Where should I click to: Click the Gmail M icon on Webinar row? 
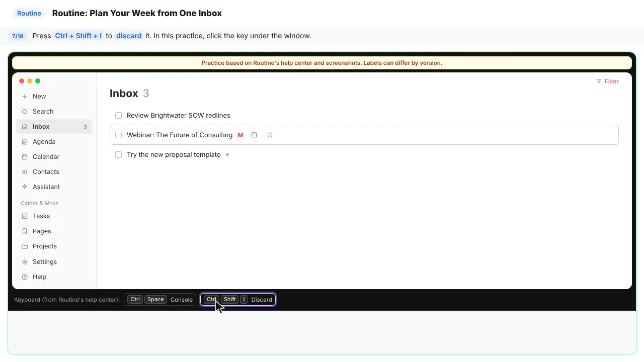(x=240, y=135)
